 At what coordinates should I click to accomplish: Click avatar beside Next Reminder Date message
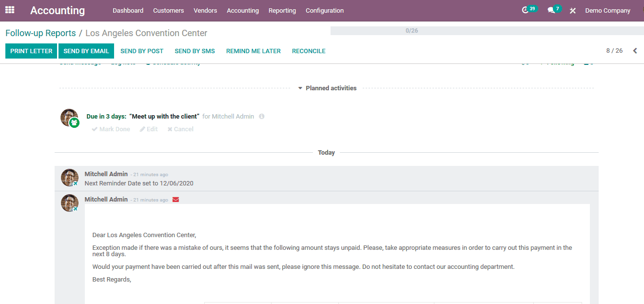(x=70, y=178)
